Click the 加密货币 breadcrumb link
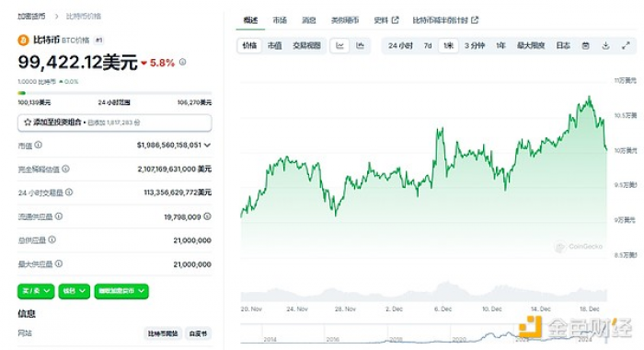This screenshot has height=350, width=644. click(x=31, y=16)
